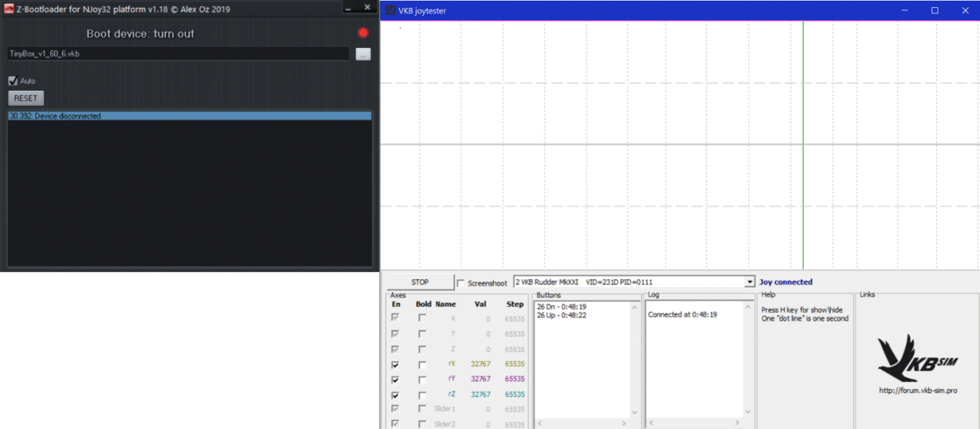Click the rX axis value 32767
980x429 pixels.
(481, 365)
